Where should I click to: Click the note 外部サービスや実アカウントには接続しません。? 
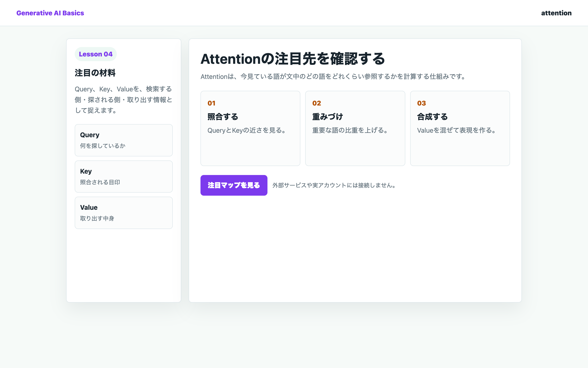point(334,185)
